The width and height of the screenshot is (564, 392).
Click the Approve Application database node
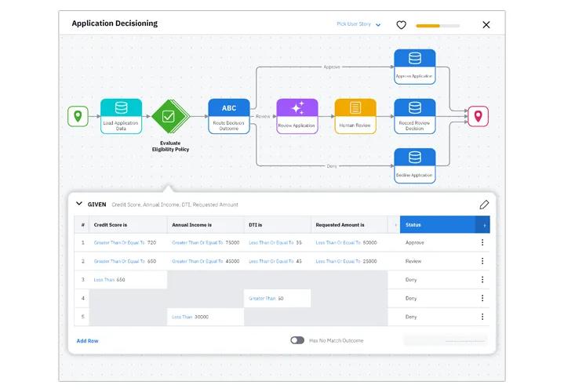point(415,67)
